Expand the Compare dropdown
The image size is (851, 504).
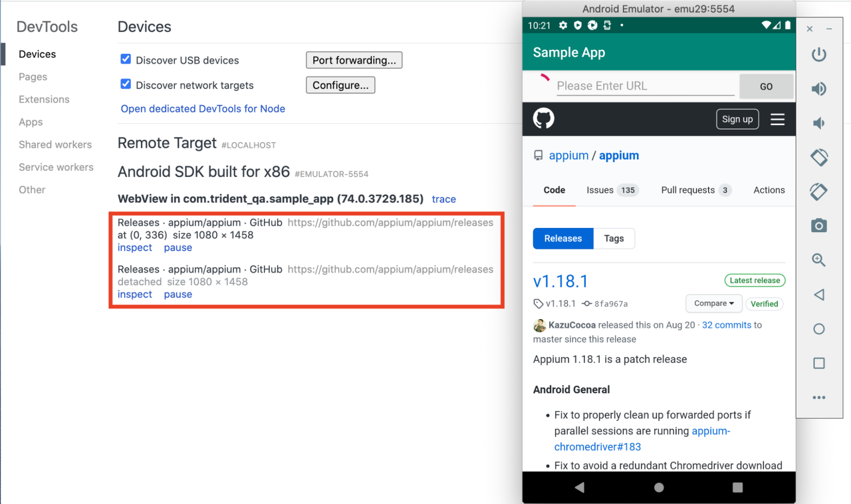[x=713, y=304]
